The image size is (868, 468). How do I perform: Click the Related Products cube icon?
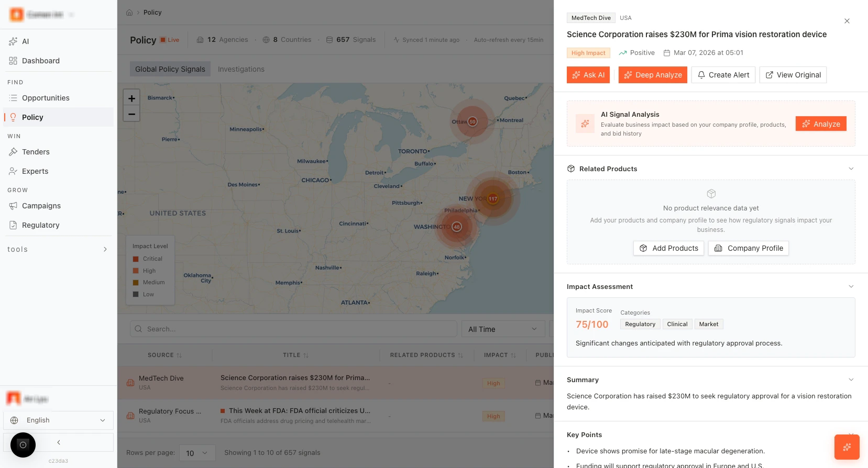(x=571, y=169)
